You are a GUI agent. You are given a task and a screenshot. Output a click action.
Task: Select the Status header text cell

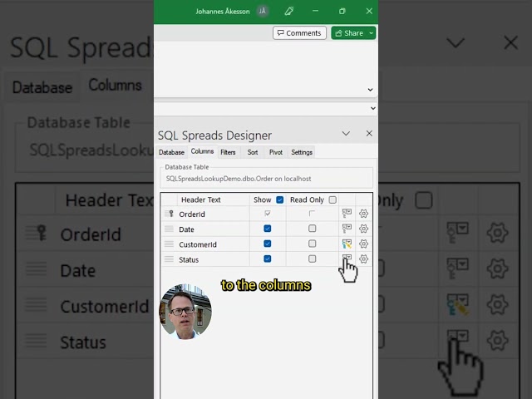point(213,259)
